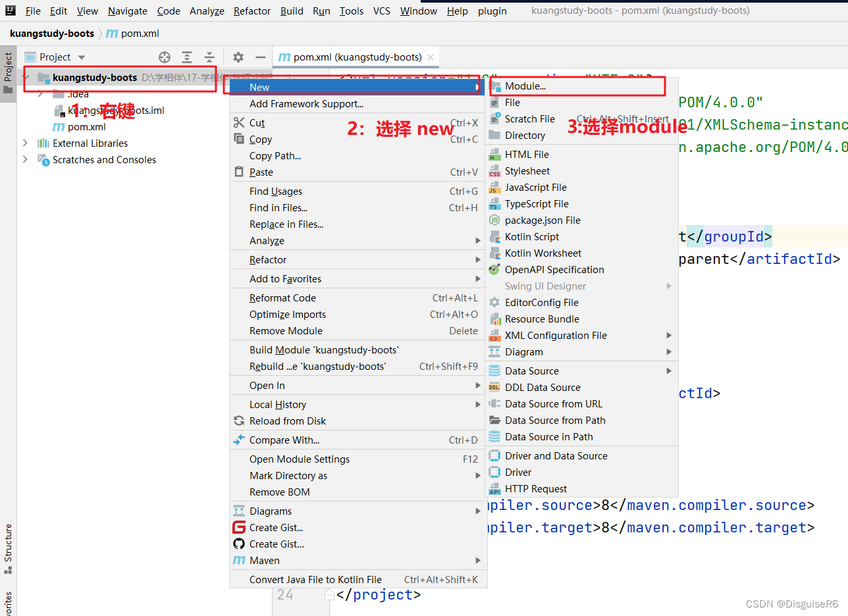This screenshot has width=848, height=616.
Task: Click the TypeScript File icon
Action: [494, 204]
